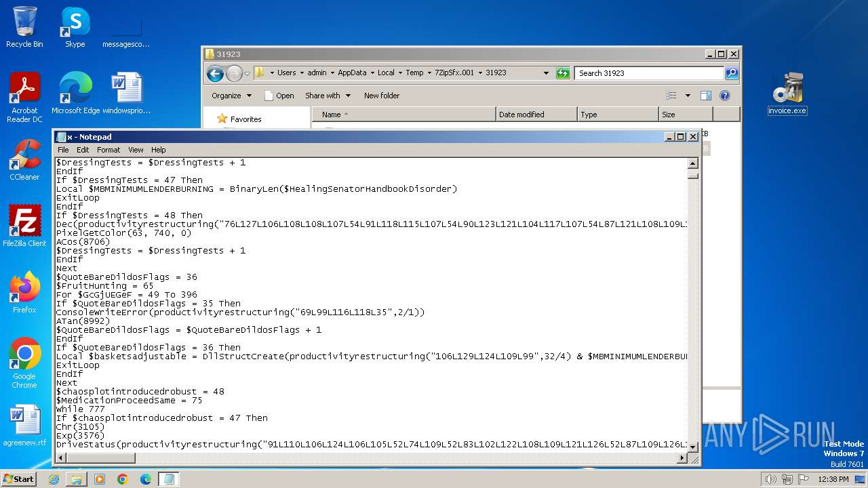Open the volume speaker tray icon
Screen dimensions: 868x488
tap(771, 479)
